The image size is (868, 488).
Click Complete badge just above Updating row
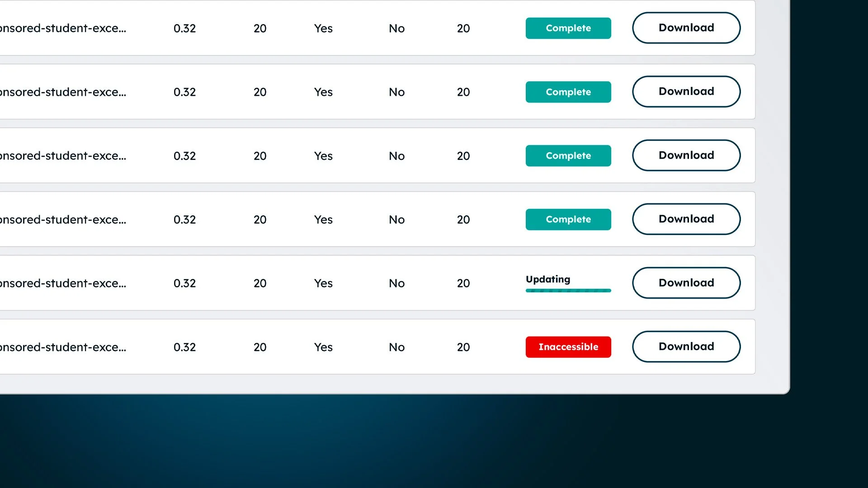click(568, 220)
